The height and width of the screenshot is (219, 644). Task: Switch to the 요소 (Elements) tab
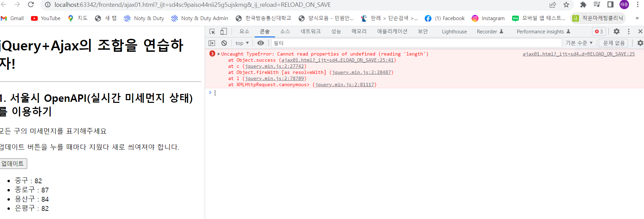tap(244, 32)
